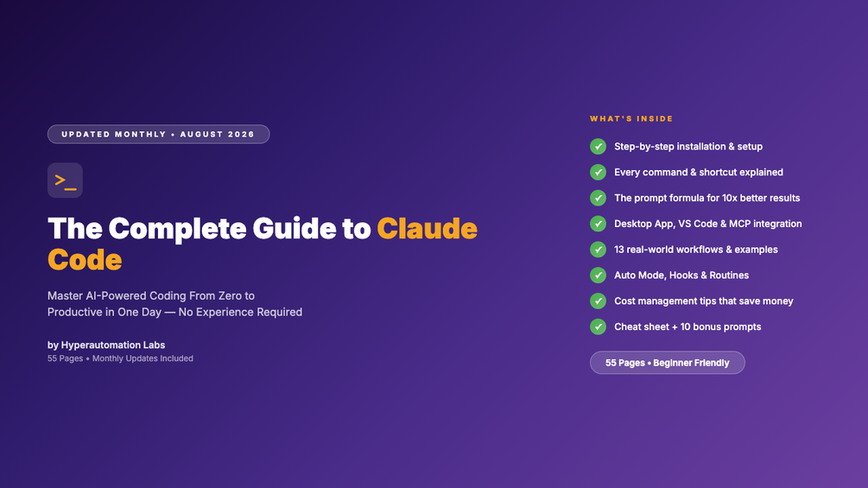Click the Updated Monthly August 2026 badge
Image resolution: width=868 pixels, height=488 pixels.
158,134
